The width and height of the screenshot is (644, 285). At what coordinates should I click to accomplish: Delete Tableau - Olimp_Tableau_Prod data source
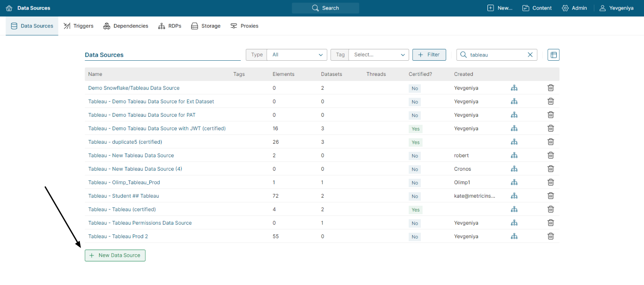550,182
